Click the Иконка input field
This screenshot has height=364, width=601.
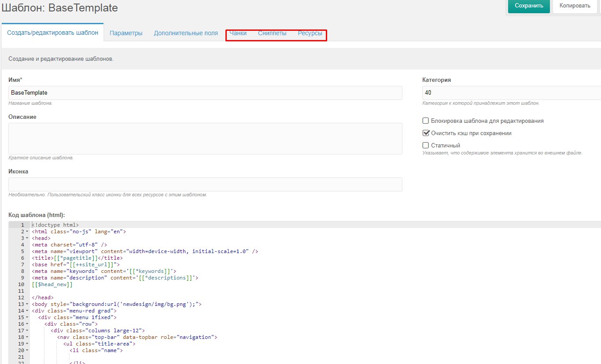(205, 184)
